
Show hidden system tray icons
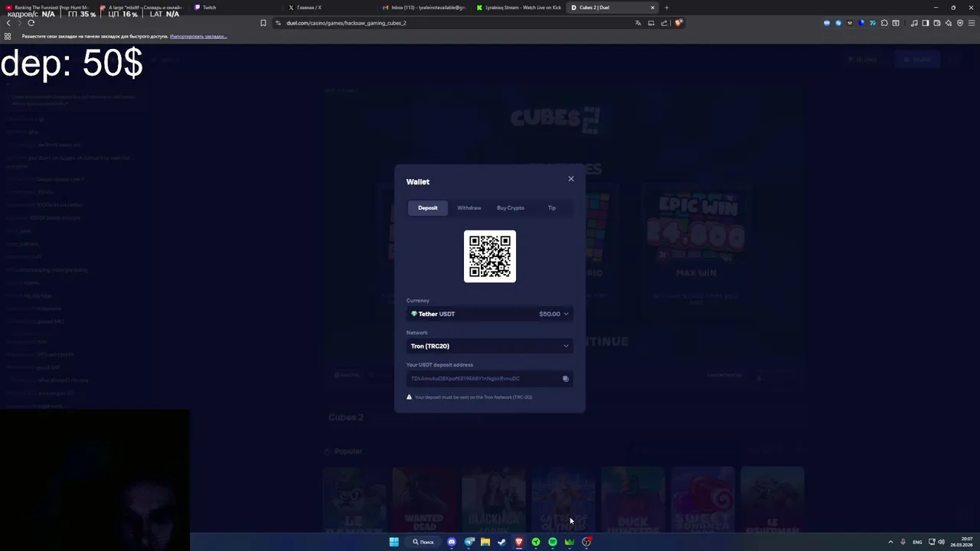(890, 542)
